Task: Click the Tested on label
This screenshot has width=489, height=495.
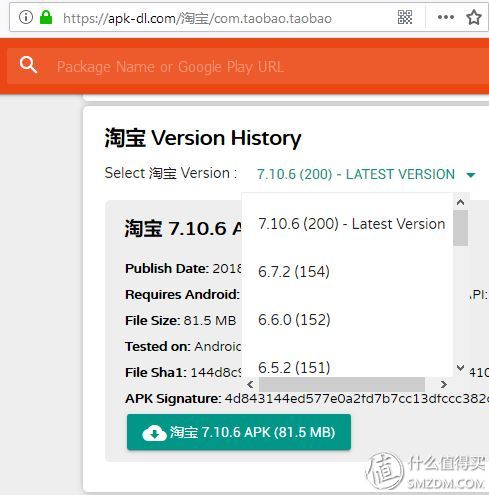Action: click(158, 347)
